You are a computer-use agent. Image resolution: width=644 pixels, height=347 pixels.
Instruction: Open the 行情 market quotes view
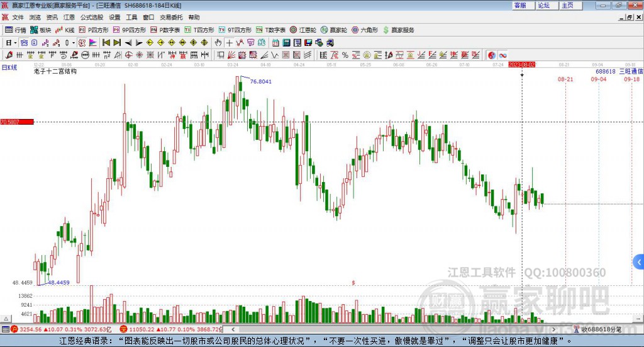point(15,30)
